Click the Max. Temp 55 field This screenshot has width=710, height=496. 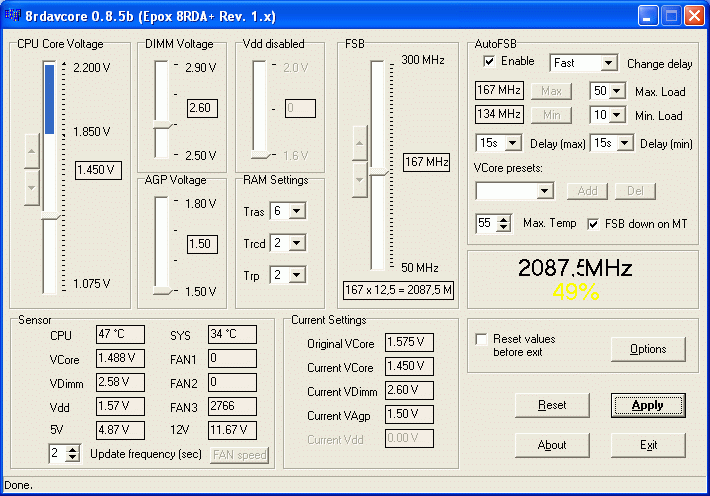(487, 223)
